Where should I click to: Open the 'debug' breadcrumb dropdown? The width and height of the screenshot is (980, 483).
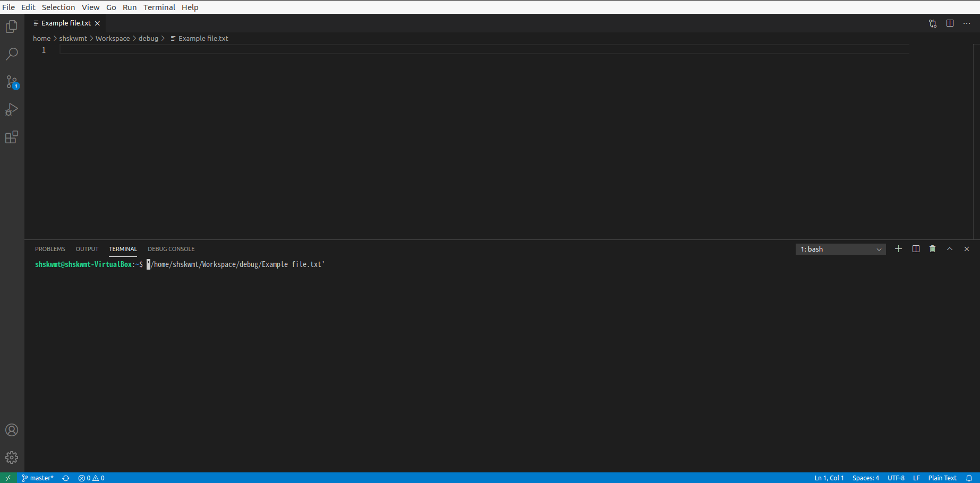(148, 38)
